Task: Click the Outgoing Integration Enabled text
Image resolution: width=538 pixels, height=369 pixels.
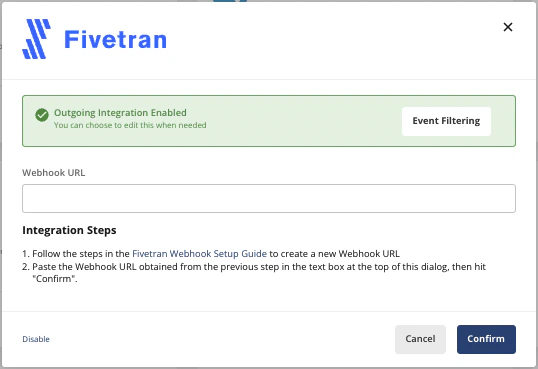Action: 120,113
